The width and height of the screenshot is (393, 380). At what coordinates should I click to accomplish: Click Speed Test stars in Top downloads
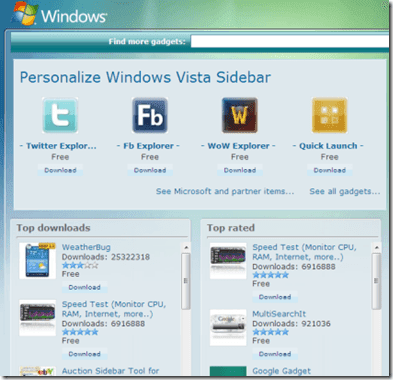[x=80, y=332]
